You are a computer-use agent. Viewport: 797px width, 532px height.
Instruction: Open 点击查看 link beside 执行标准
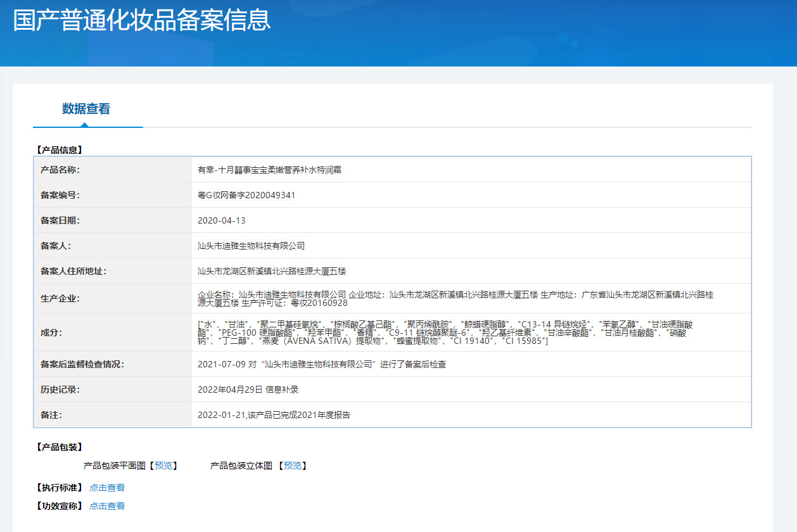107,488
